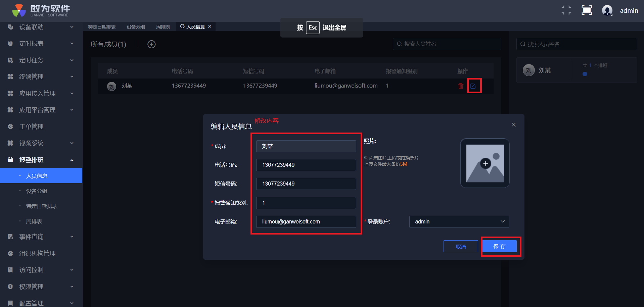Open the 组织机构管理 sidebar item

41,254
